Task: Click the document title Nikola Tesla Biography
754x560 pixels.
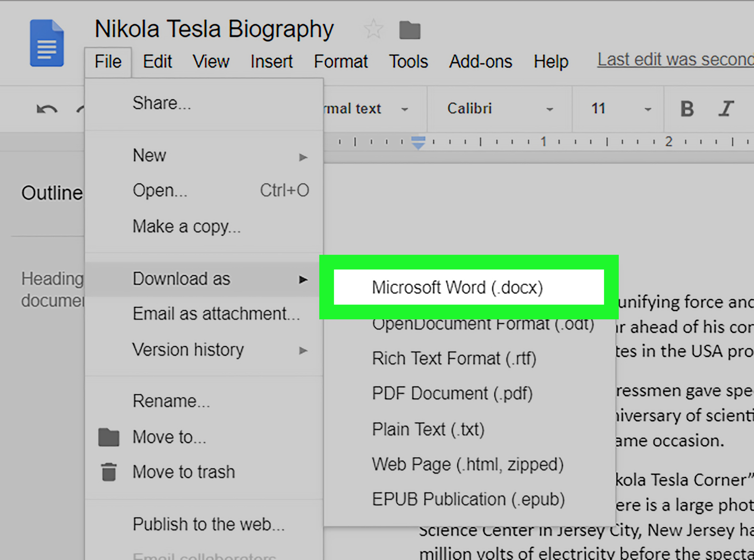Action: tap(214, 29)
